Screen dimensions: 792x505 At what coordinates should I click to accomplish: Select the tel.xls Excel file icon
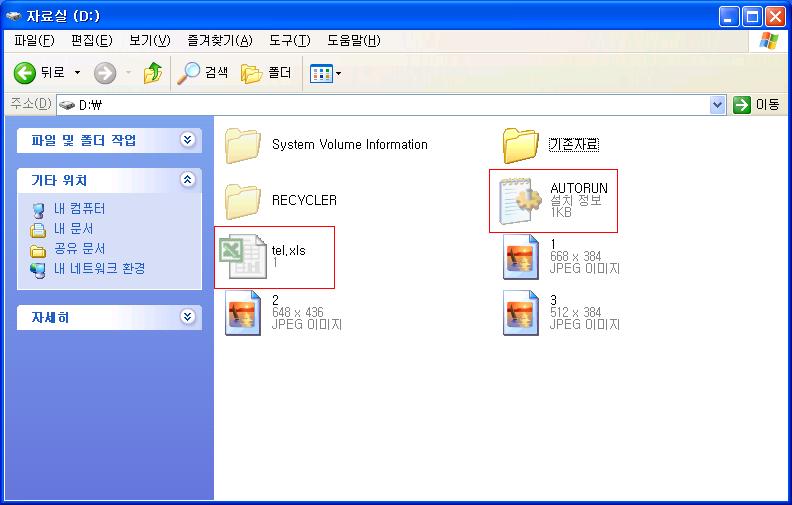[243, 257]
